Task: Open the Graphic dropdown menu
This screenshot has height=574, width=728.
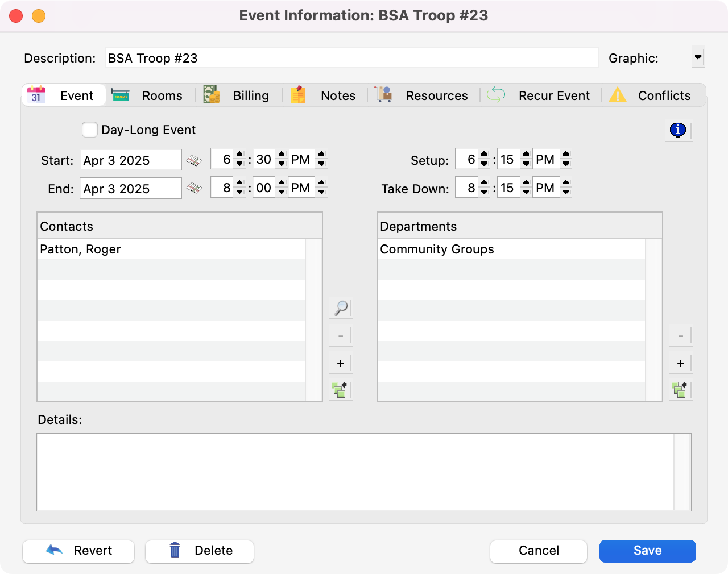Action: click(698, 57)
